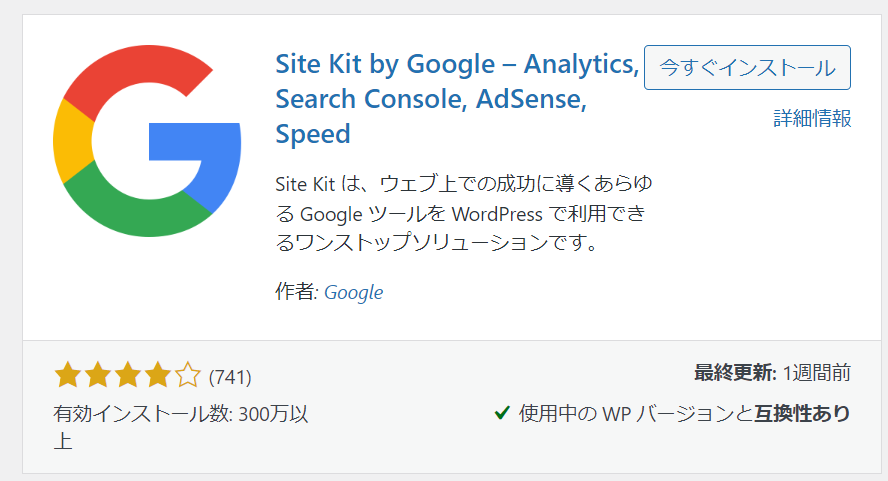Screen dimensions: 888x481
Task: Click the Google G logo plugin icon
Action: click(x=147, y=141)
